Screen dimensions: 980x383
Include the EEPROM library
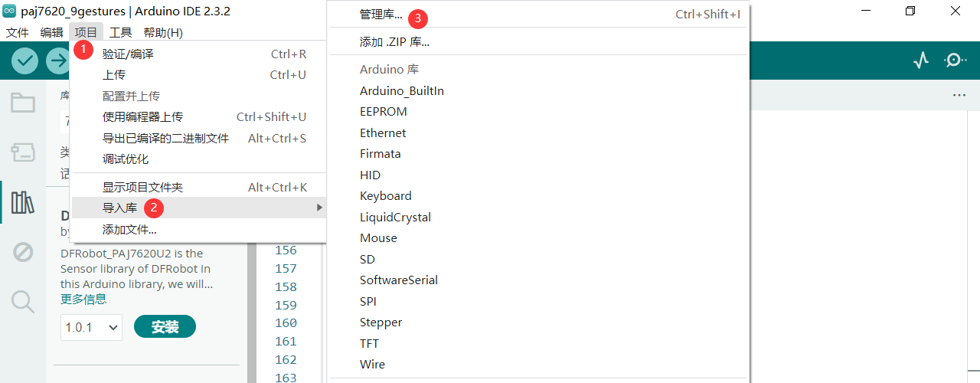click(538, 111)
